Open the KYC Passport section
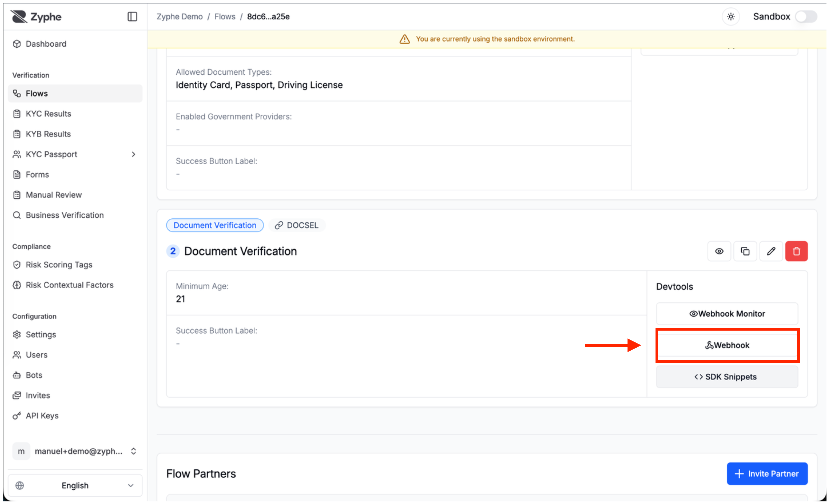The width and height of the screenshot is (829, 504). point(75,154)
